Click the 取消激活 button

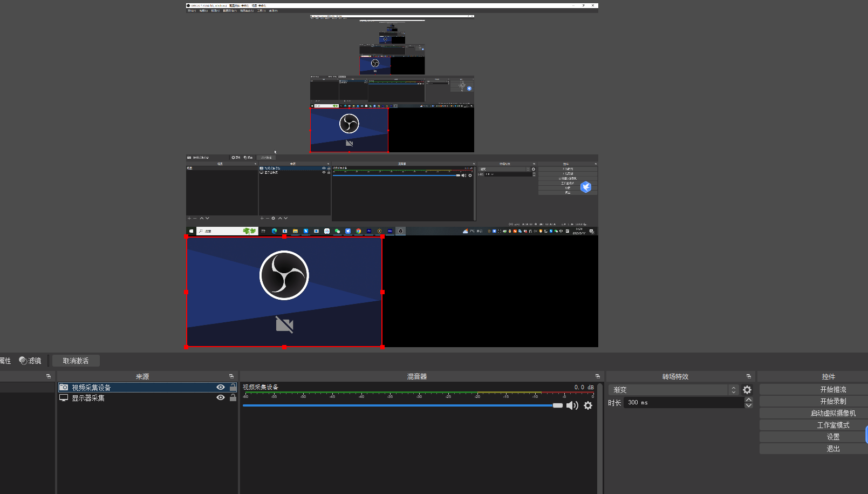[x=76, y=361]
